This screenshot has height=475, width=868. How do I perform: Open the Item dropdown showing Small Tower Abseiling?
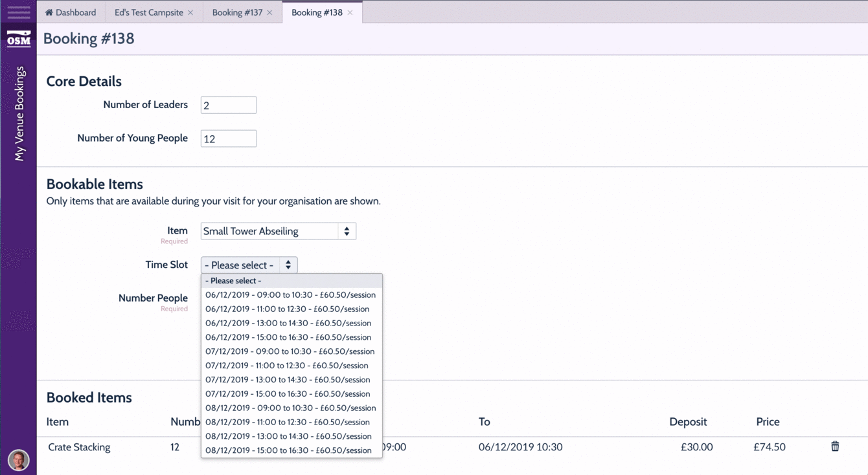point(278,231)
